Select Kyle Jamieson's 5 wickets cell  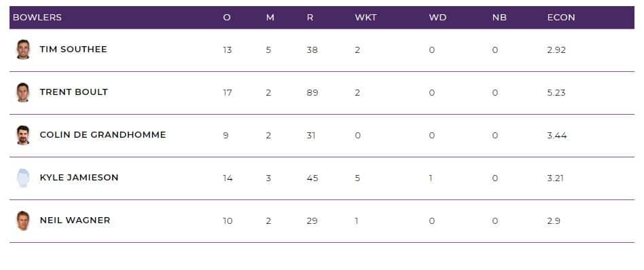click(x=357, y=178)
